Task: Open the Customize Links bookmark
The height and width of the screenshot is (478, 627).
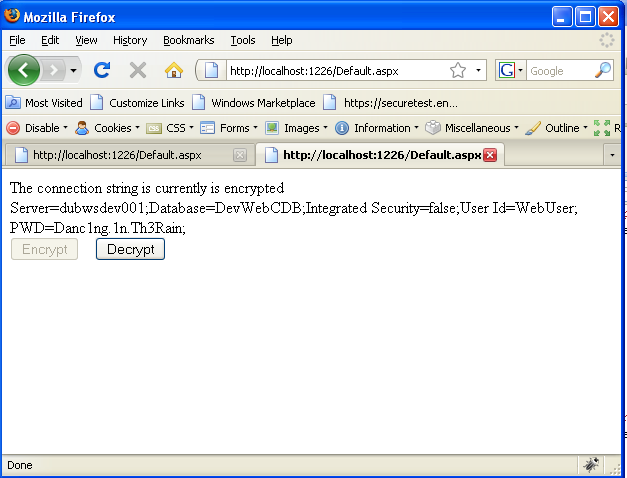Action: [137, 103]
